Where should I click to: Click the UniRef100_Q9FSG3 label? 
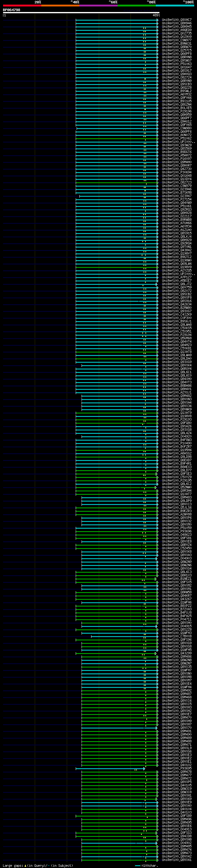click(x=177, y=833)
